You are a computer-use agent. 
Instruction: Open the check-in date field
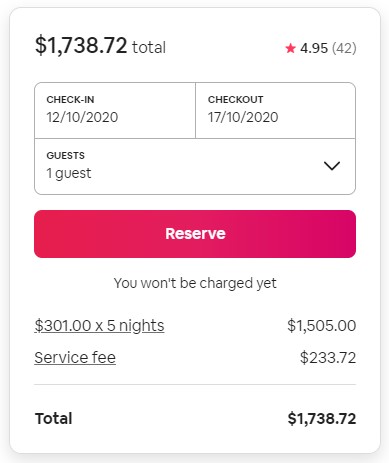(x=115, y=110)
